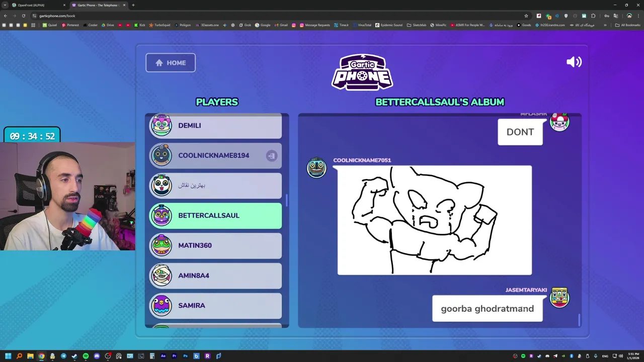
Task: Open the tab search dropdown
Action: [5, 5]
